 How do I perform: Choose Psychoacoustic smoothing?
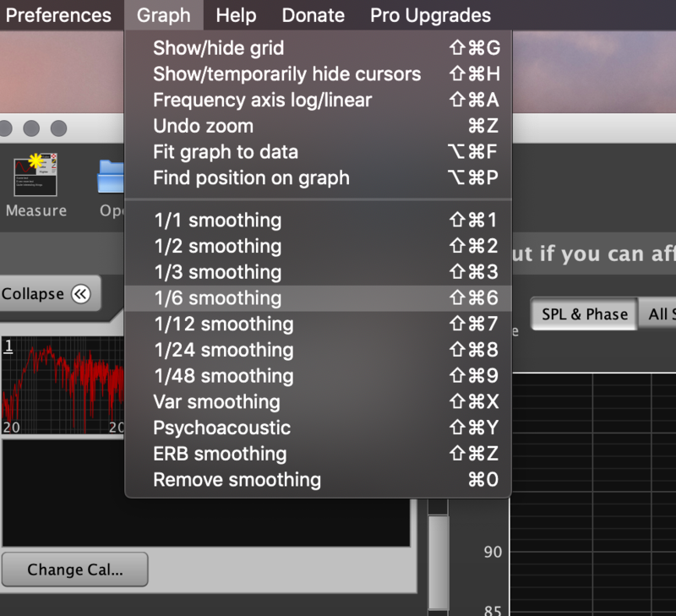click(221, 428)
